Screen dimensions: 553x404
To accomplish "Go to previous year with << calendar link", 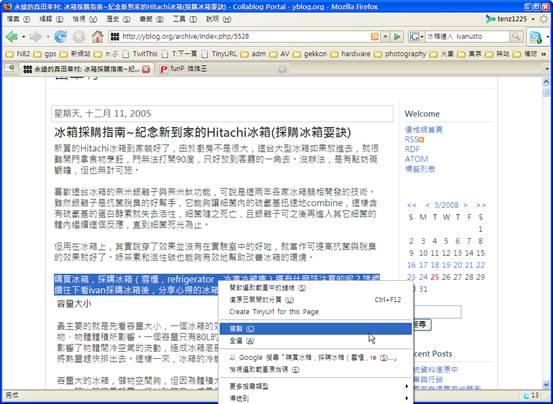I will click(412, 205).
